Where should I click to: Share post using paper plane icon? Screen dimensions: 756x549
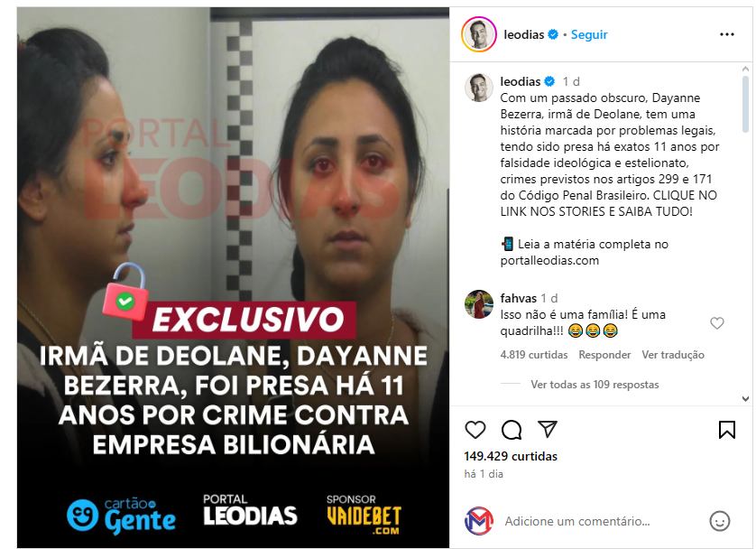548,429
